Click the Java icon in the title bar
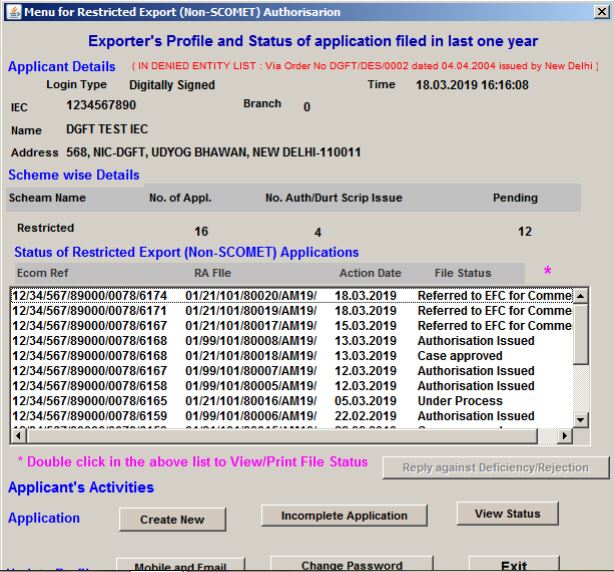This screenshot has width=614, height=572. coord(14,12)
